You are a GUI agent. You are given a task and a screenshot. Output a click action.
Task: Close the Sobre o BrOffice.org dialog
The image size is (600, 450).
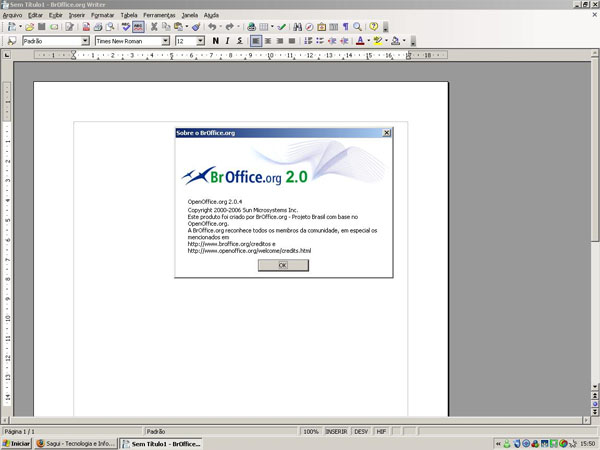pos(386,133)
